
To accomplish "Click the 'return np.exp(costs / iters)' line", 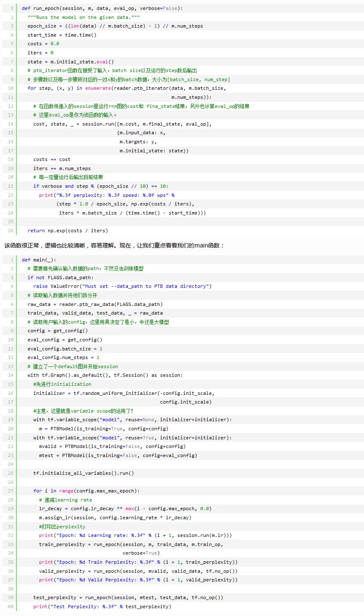I will pos(68,231).
